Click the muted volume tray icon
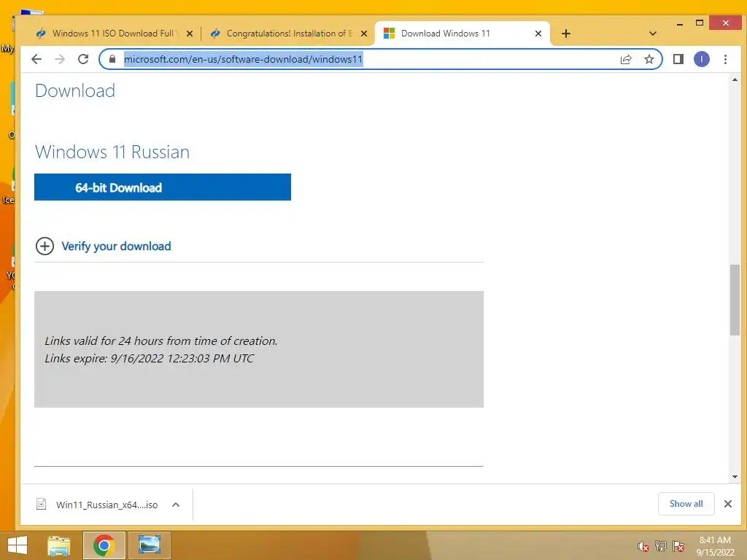Screen dimensions: 747x560 tap(643, 546)
